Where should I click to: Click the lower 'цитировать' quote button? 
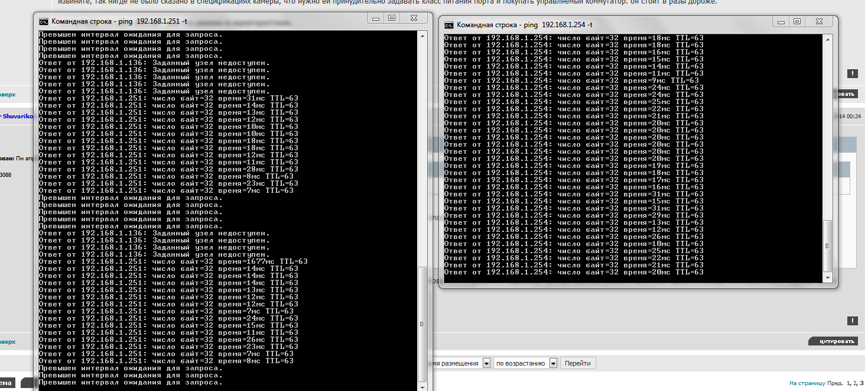pos(833,341)
